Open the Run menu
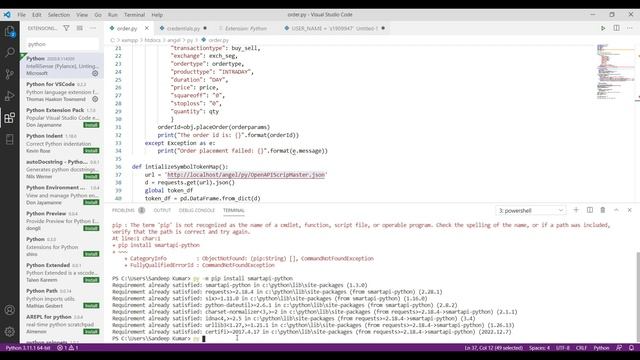 coord(113,15)
